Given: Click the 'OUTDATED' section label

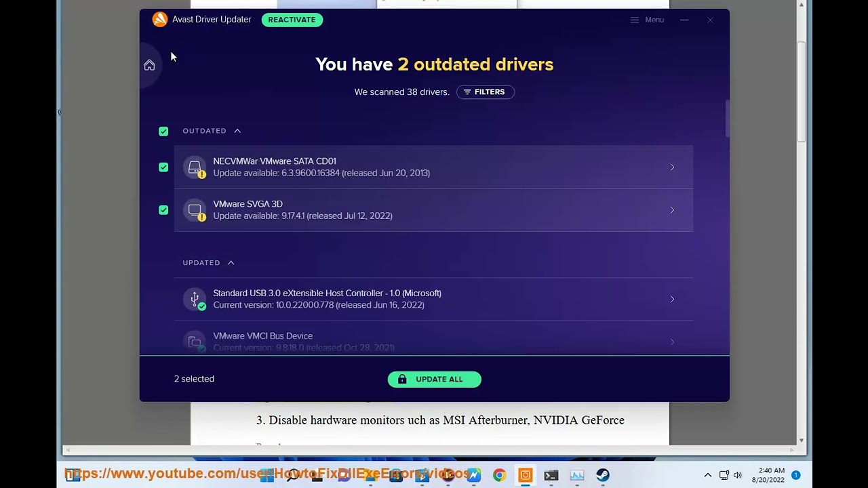Looking at the screenshot, I should pyautogui.click(x=204, y=131).
